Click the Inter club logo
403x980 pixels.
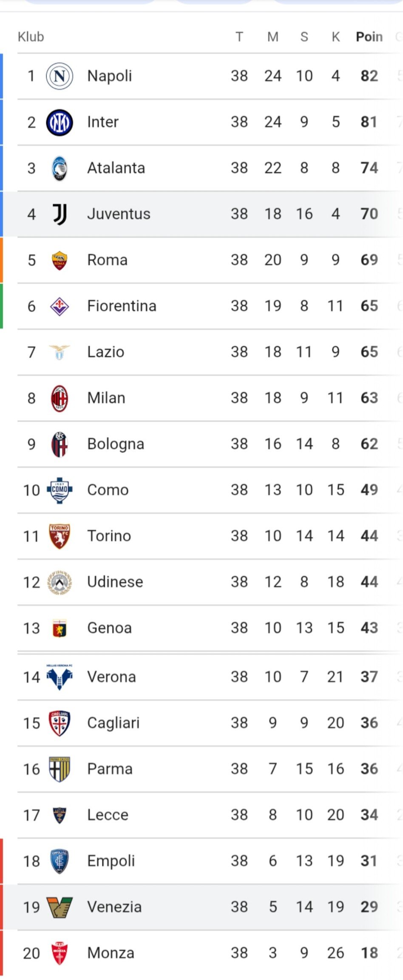coord(60,122)
